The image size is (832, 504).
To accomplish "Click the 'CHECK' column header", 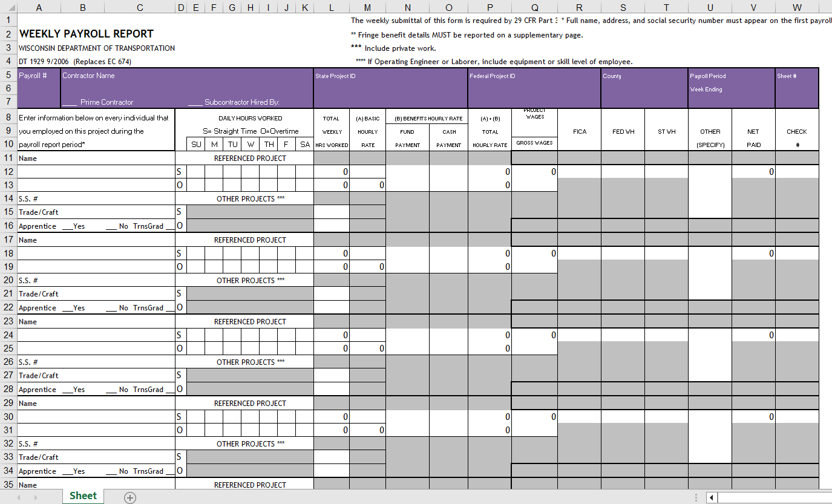I will (x=797, y=131).
